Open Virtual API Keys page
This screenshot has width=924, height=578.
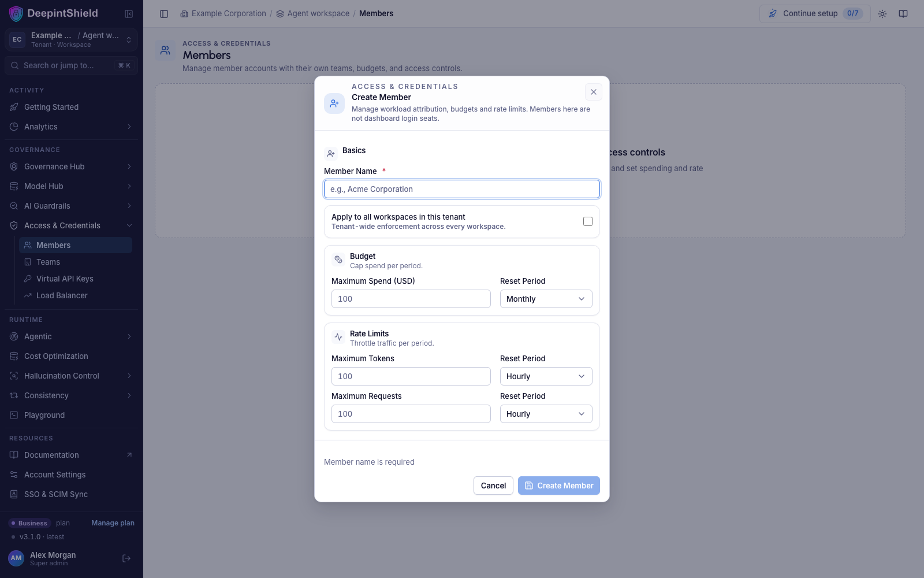coord(76,279)
